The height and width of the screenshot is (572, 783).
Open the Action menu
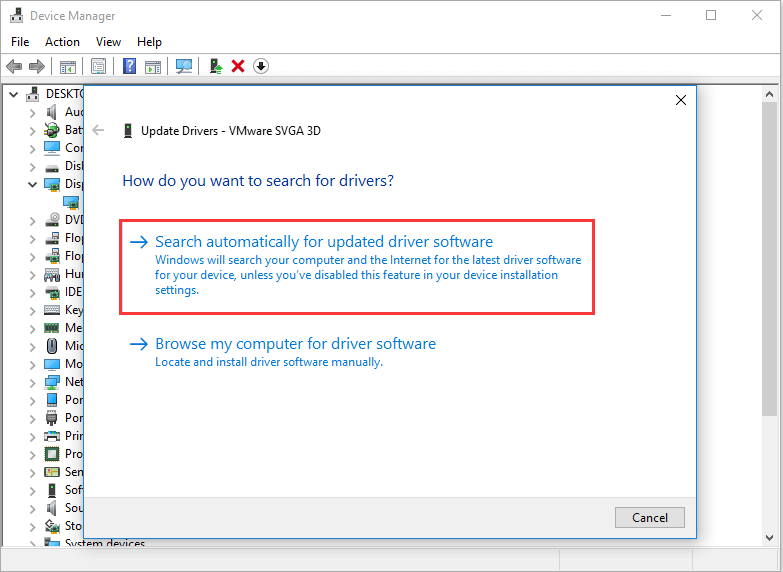(x=62, y=42)
